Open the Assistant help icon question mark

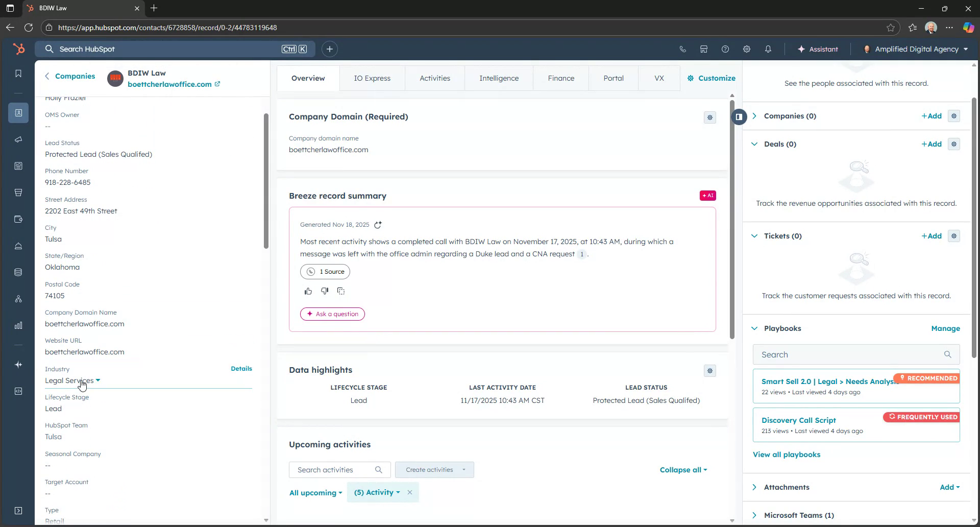point(725,49)
